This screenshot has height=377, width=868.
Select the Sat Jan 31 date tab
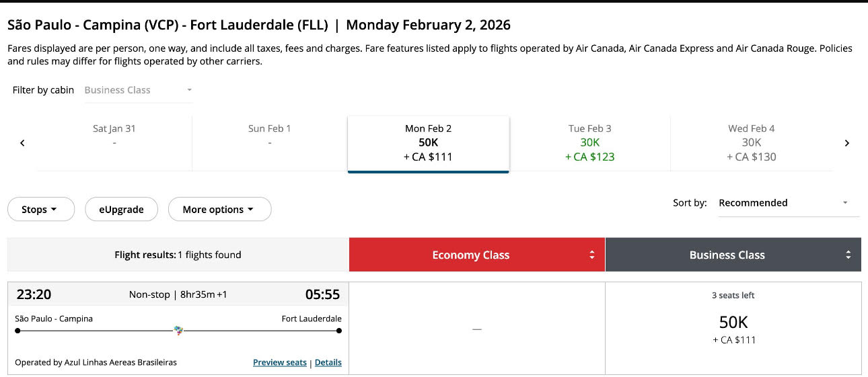point(114,142)
